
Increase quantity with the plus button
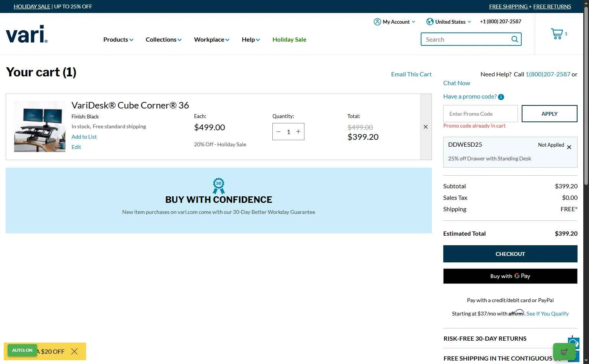pyautogui.click(x=298, y=131)
